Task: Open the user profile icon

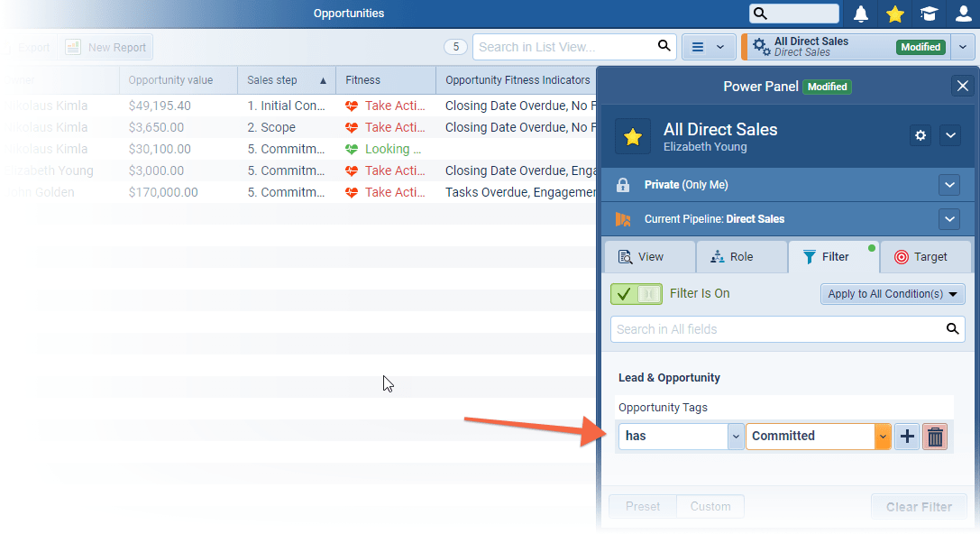Action: tap(963, 14)
